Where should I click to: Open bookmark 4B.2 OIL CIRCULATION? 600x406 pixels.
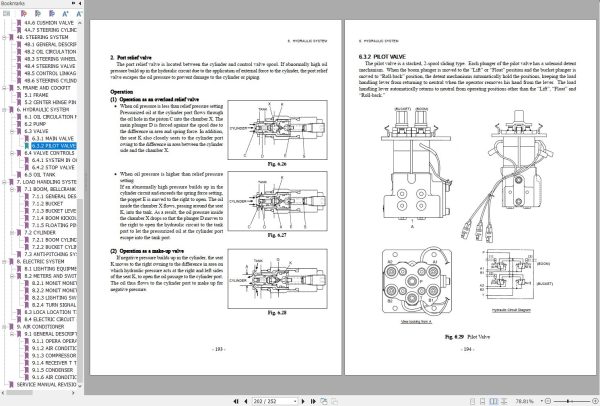tap(50, 52)
